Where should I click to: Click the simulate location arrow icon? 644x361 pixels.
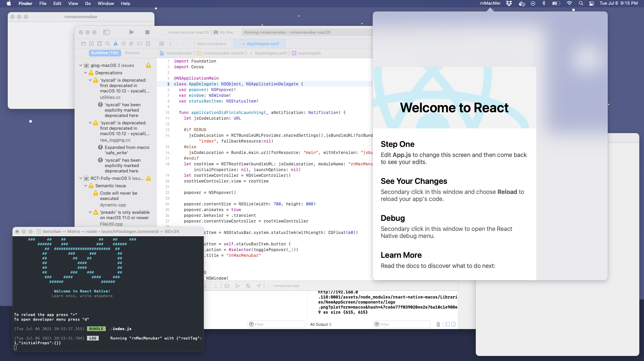259,286
